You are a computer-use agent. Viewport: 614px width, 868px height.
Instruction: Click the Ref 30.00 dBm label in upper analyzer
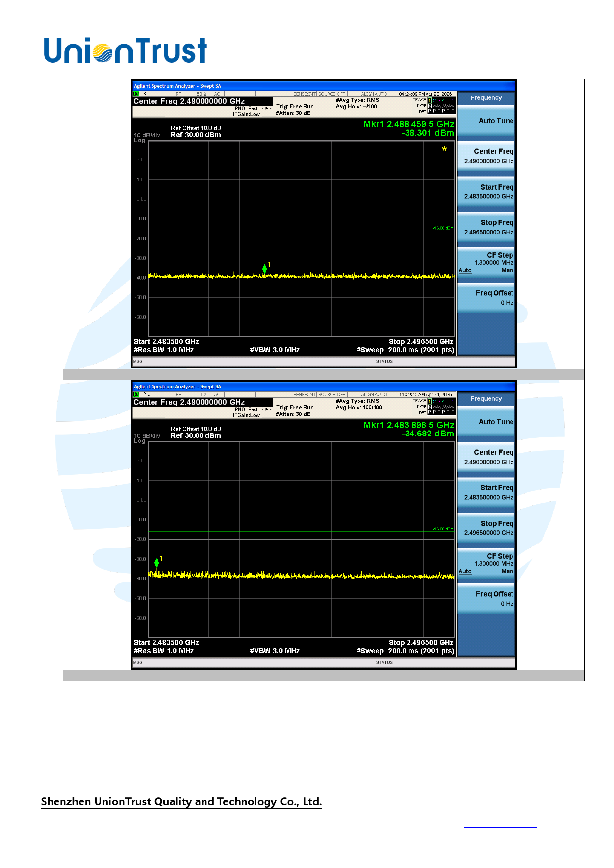(196, 135)
